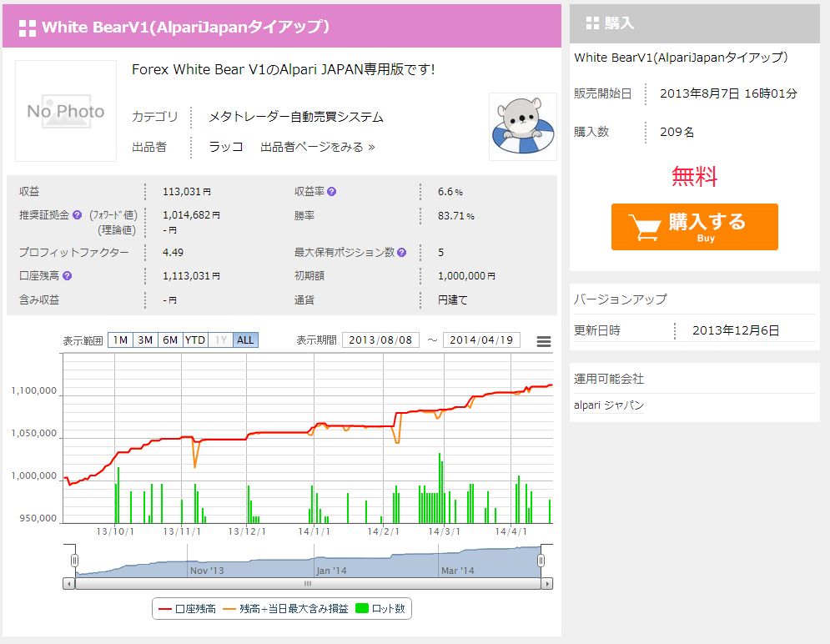Select the ALL range button

tap(245, 340)
